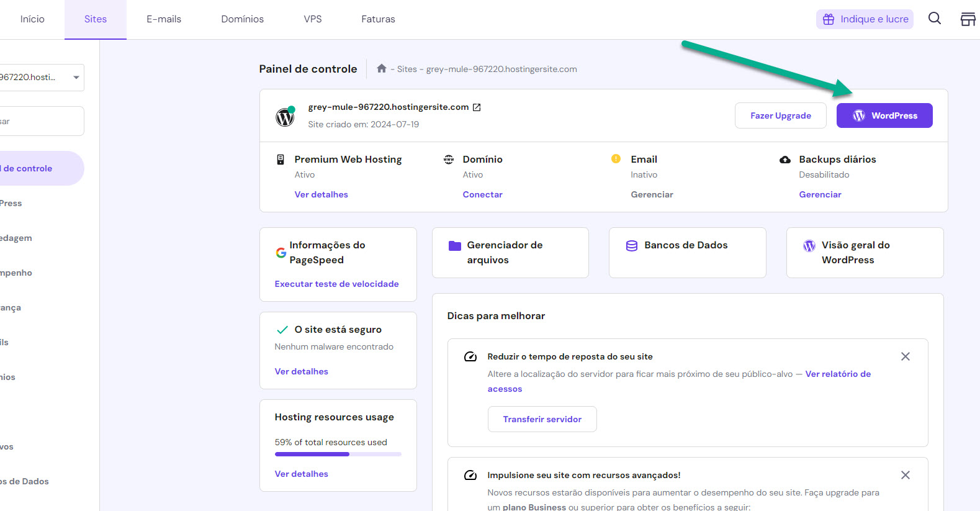This screenshot has width=980, height=511.
Task: Click the '59% of total resources used' text
Action: point(331,442)
